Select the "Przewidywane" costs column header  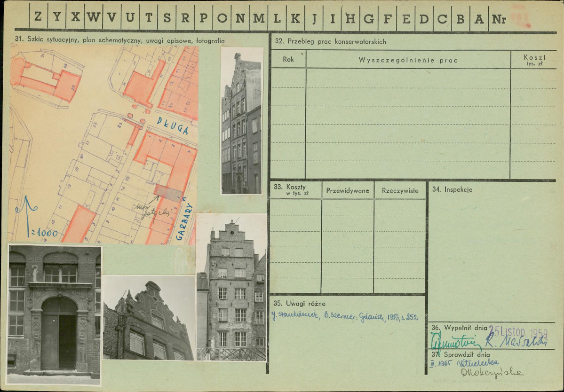348,191
